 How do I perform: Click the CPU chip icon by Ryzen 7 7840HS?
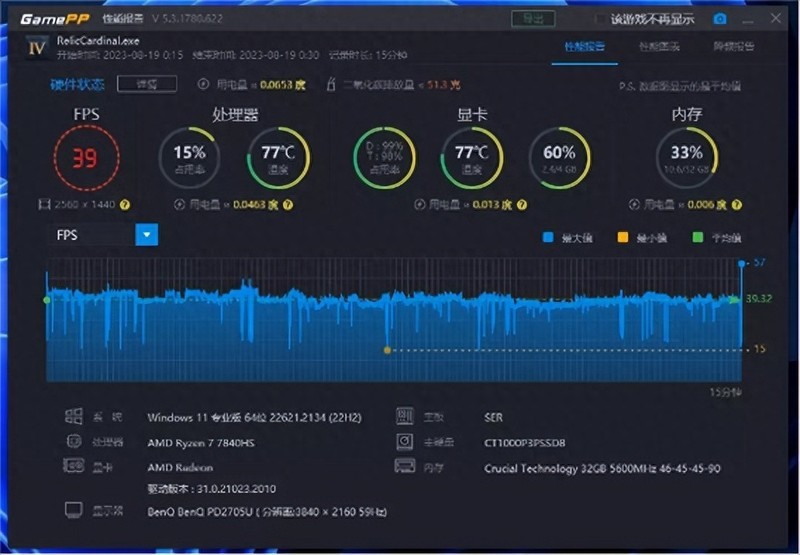74,441
